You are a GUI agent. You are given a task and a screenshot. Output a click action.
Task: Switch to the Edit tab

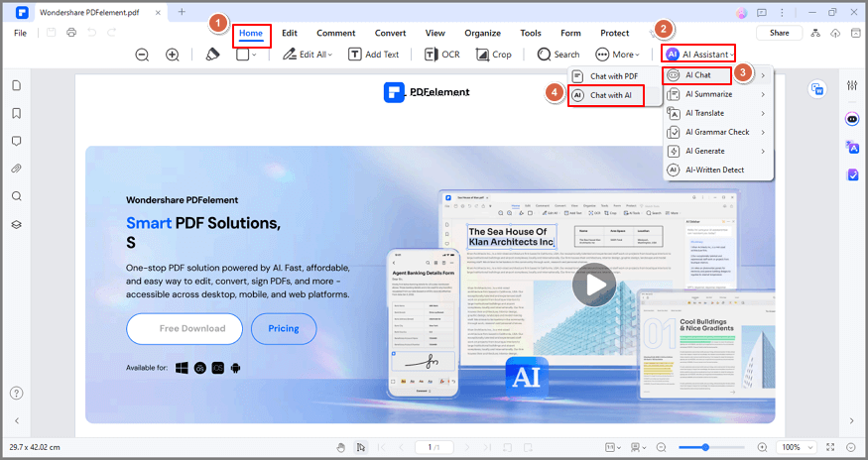290,34
